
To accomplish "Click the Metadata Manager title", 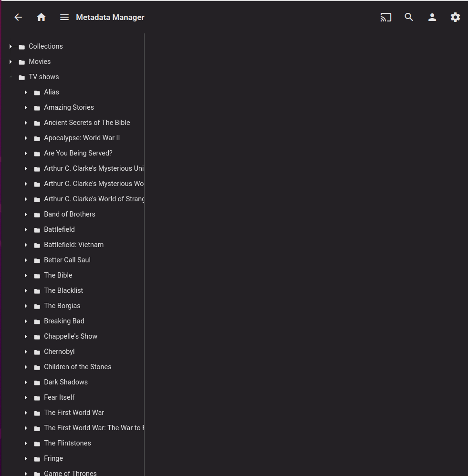I will click(110, 17).
